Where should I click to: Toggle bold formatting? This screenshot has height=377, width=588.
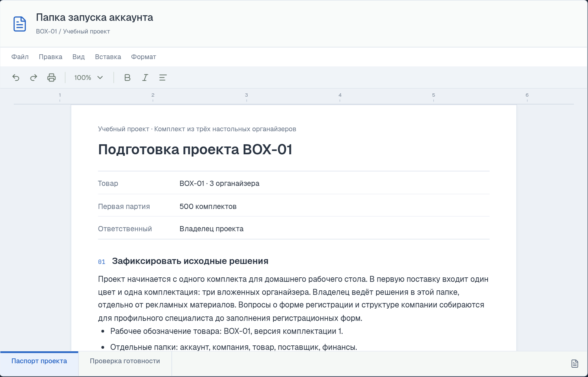pyautogui.click(x=127, y=77)
